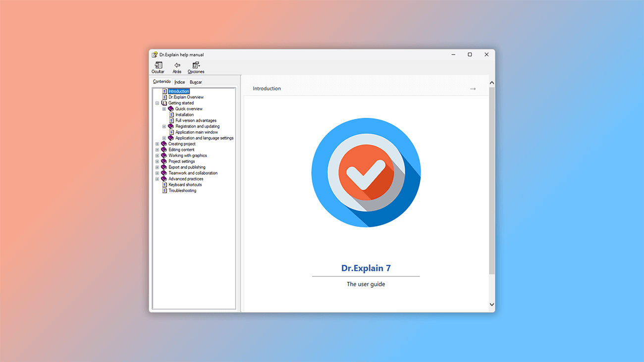Screen dimensions: 644x362
Task: Click the book icon beside Registration and updating
Action: click(x=171, y=126)
